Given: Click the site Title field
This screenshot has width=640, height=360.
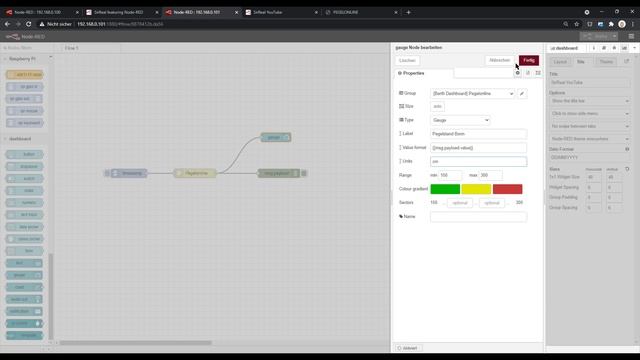Looking at the screenshot, I should pyautogui.click(x=589, y=82).
